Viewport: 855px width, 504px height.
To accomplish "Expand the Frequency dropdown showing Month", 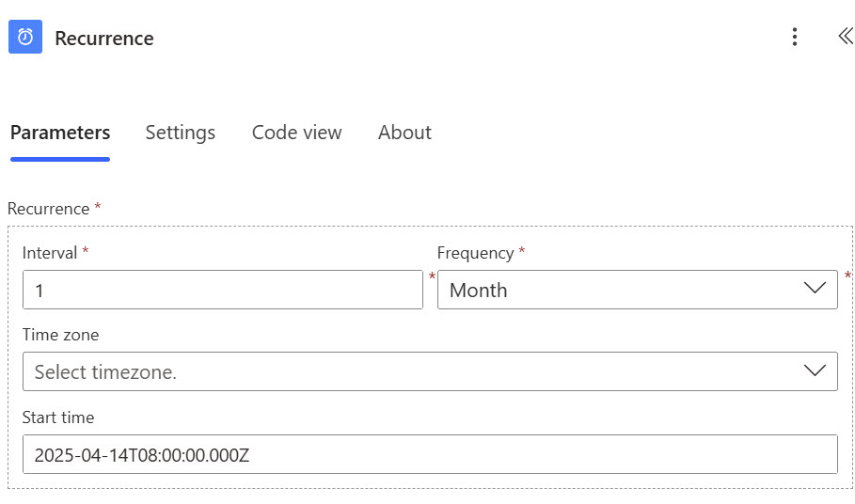I will (638, 290).
